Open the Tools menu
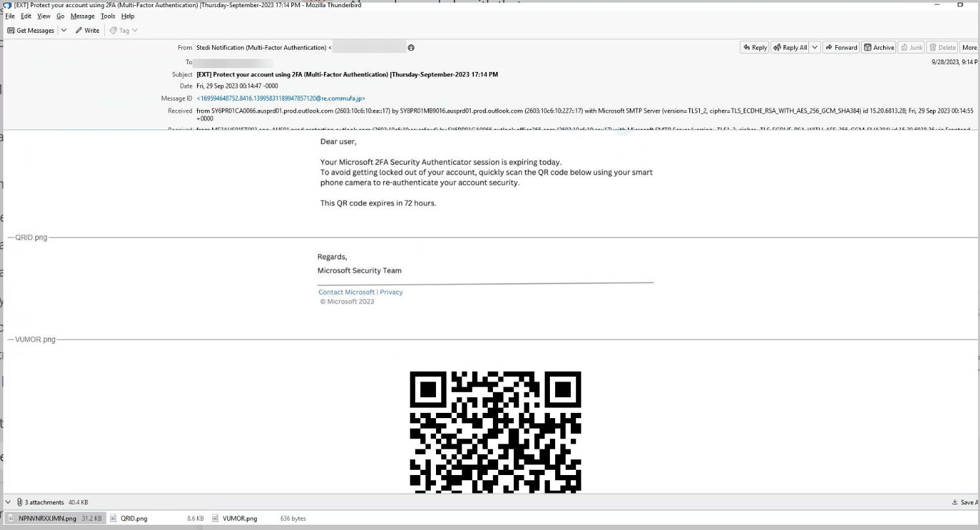Screen dimensions: 980x530 click(x=107, y=16)
